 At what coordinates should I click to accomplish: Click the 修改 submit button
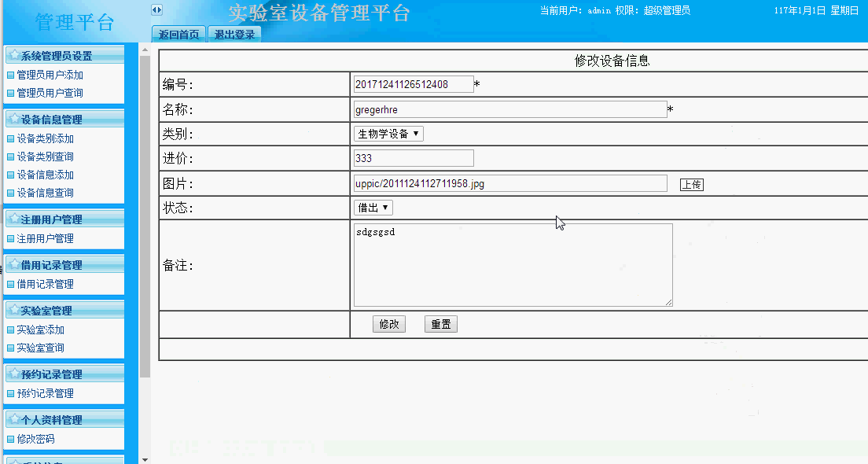point(389,324)
